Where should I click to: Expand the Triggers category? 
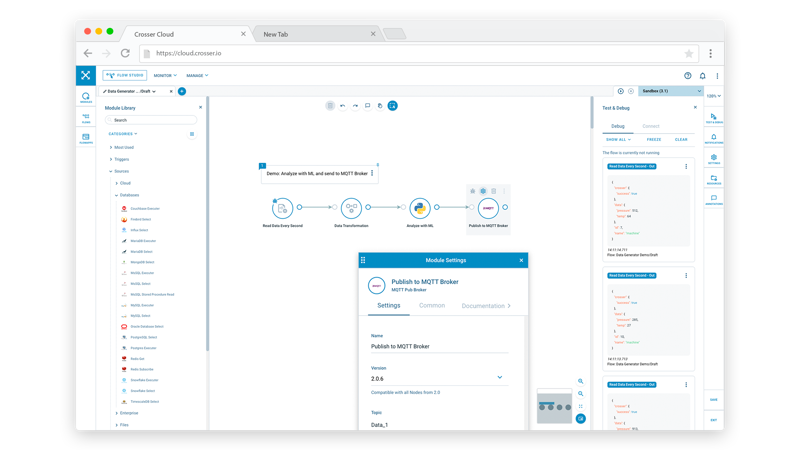coord(122,159)
